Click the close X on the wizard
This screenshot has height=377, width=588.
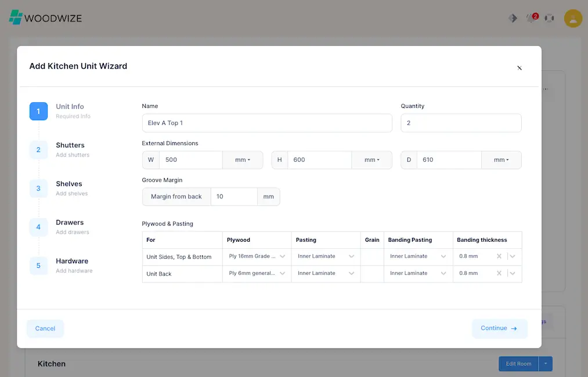(520, 68)
